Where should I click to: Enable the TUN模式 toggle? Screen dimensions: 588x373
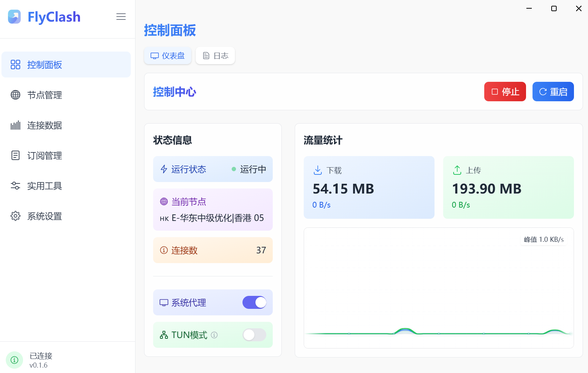254,335
